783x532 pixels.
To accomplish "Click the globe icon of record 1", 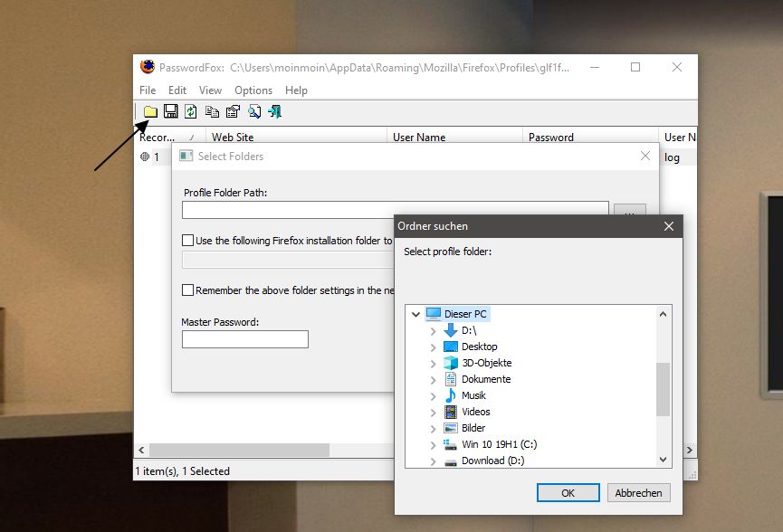I will 145,157.
